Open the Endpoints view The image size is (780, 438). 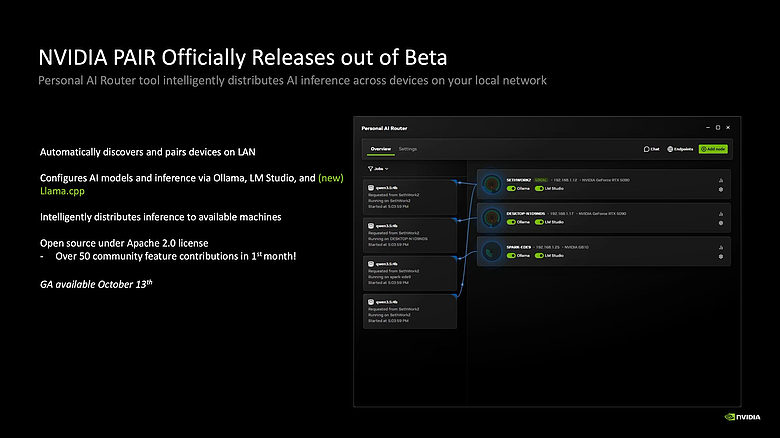pyautogui.click(x=680, y=149)
